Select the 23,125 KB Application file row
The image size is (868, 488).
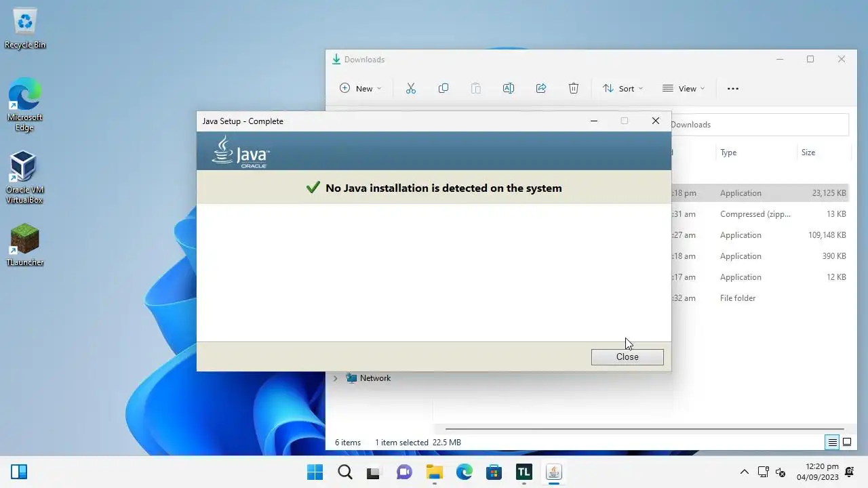[759, 193]
